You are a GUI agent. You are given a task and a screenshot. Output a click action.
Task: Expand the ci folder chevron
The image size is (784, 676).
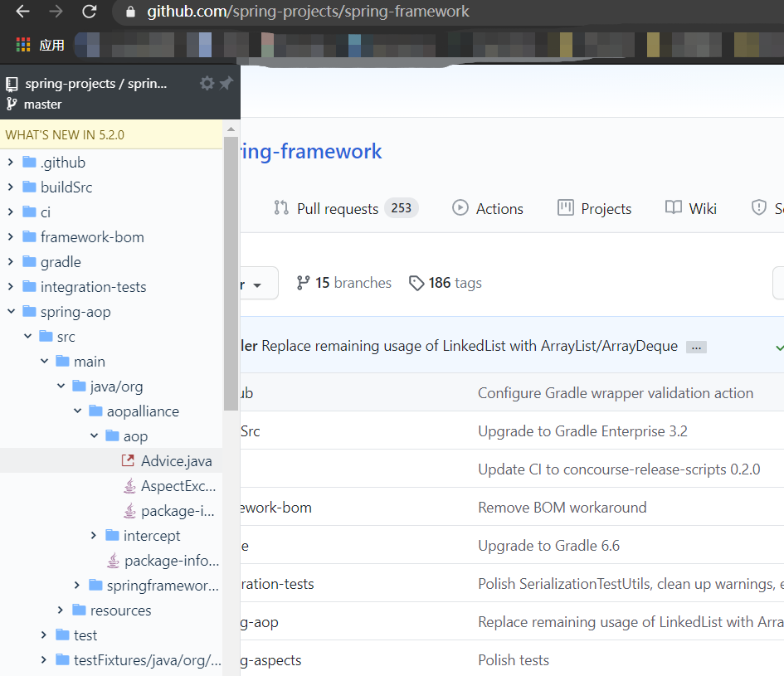[11, 212]
